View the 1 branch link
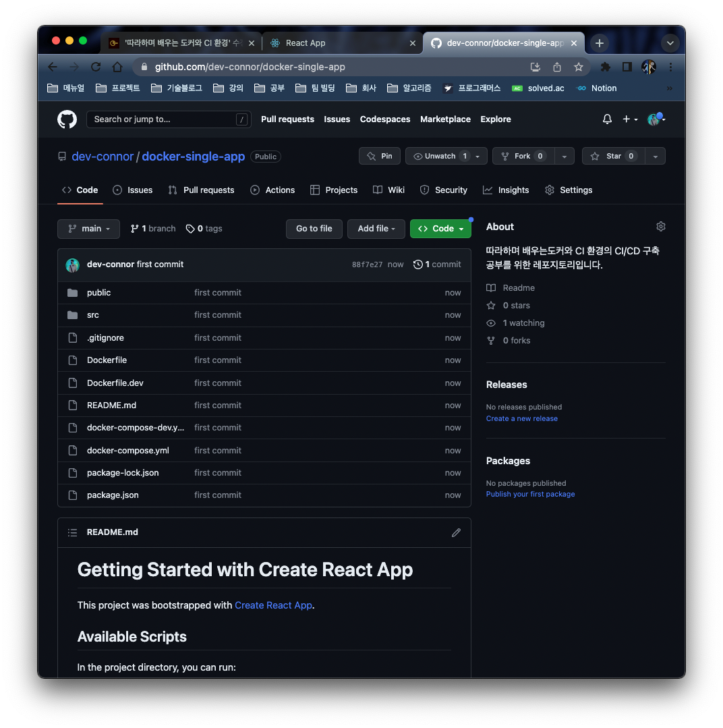This screenshot has width=723, height=728. pyautogui.click(x=153, y=229)
